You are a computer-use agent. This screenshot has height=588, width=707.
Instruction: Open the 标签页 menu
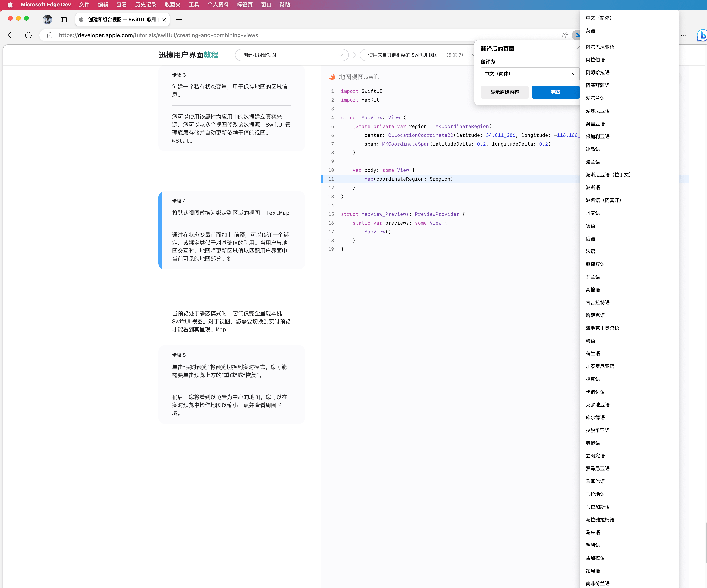[x=245, y=5]
